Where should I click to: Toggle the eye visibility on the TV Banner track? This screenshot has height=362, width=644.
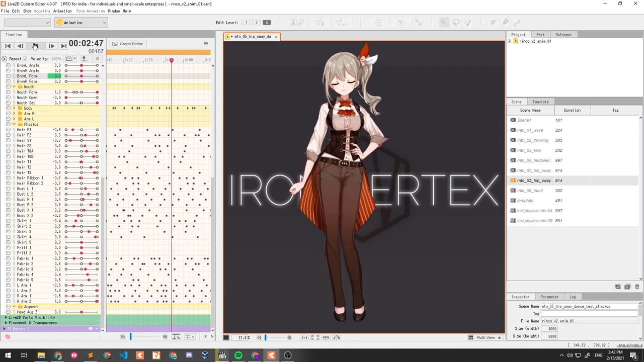click(x=91, y=329)
